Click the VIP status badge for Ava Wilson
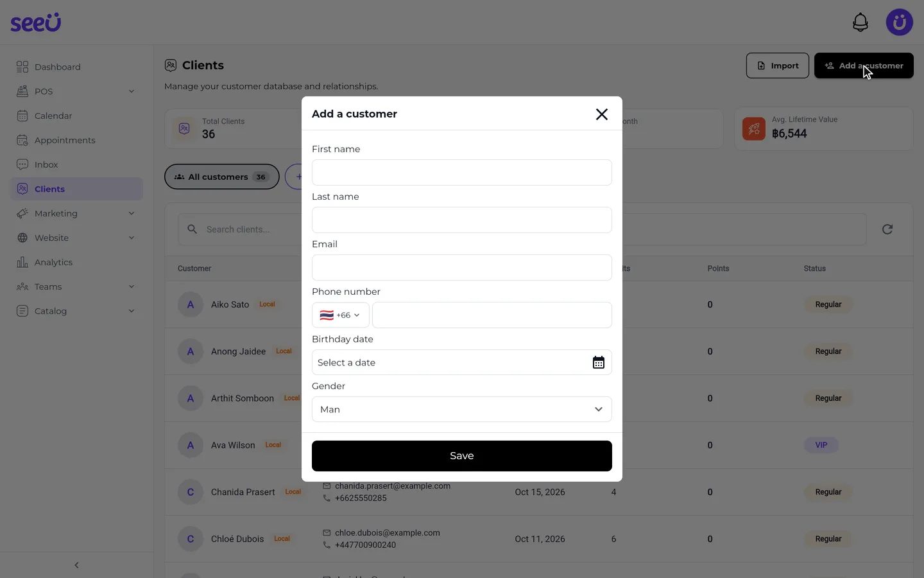The image size is (924, 578). click(821, 445)
